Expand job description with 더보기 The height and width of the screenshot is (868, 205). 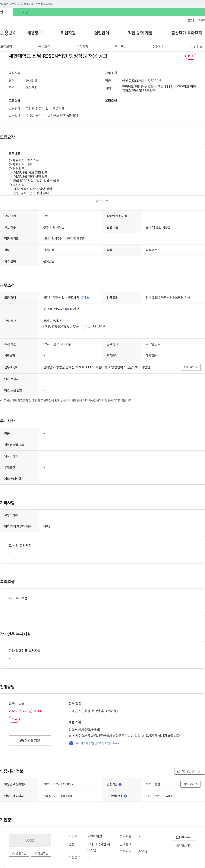(x=102, y=201)
